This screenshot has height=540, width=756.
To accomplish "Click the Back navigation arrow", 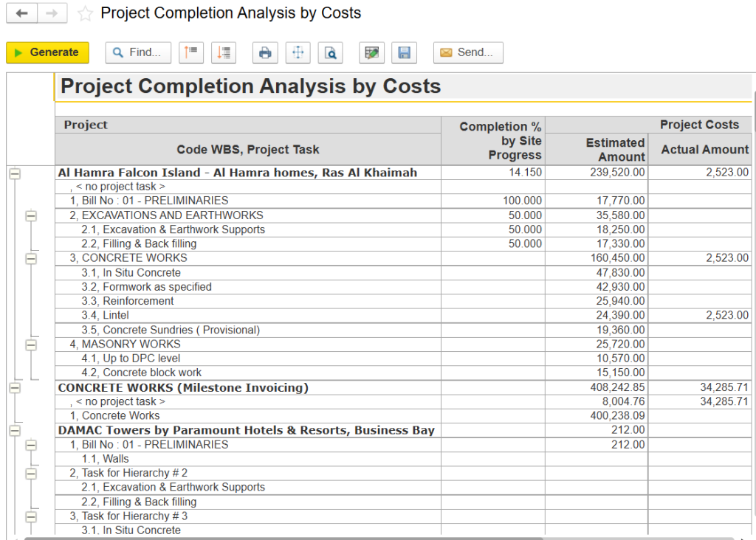I will point(21,13).
